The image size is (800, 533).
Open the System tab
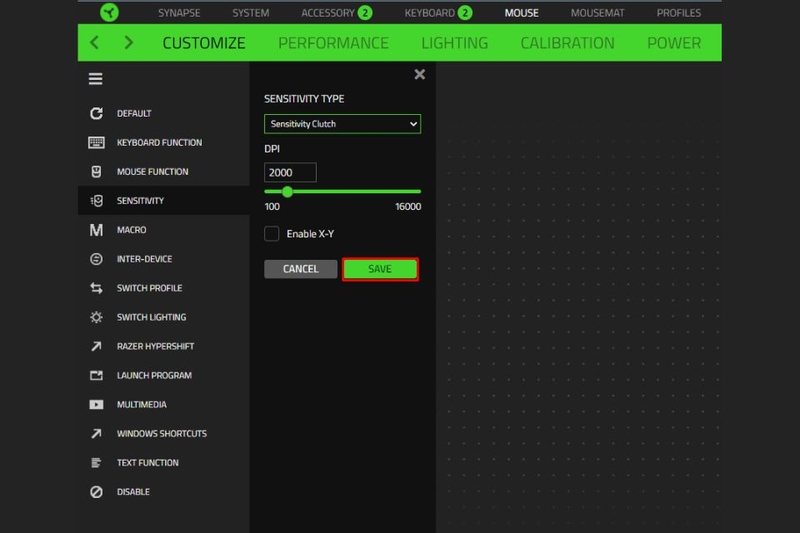[251, 13]
